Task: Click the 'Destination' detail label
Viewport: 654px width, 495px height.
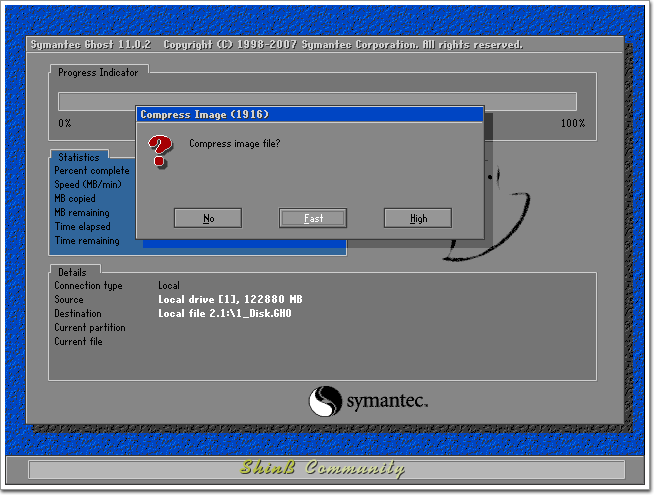Action: pyautogui.click(x=78, y=314)
